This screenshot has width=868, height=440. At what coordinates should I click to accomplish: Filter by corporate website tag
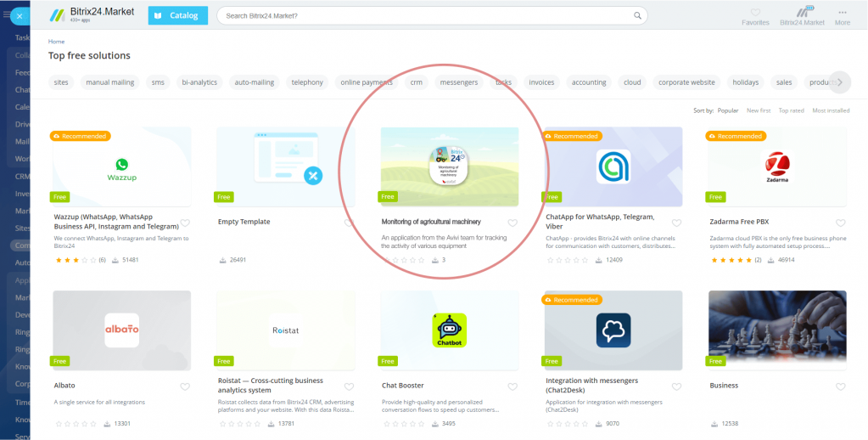tap(686, 82)
